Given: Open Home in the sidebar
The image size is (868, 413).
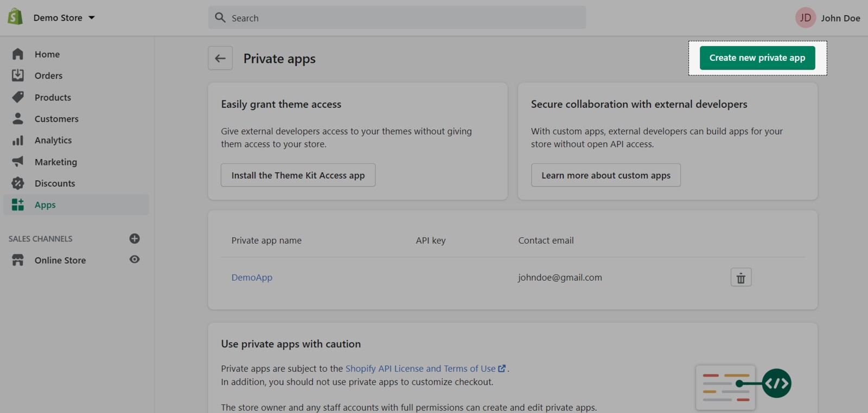Looking at the screenshot, I should (47, 54).
